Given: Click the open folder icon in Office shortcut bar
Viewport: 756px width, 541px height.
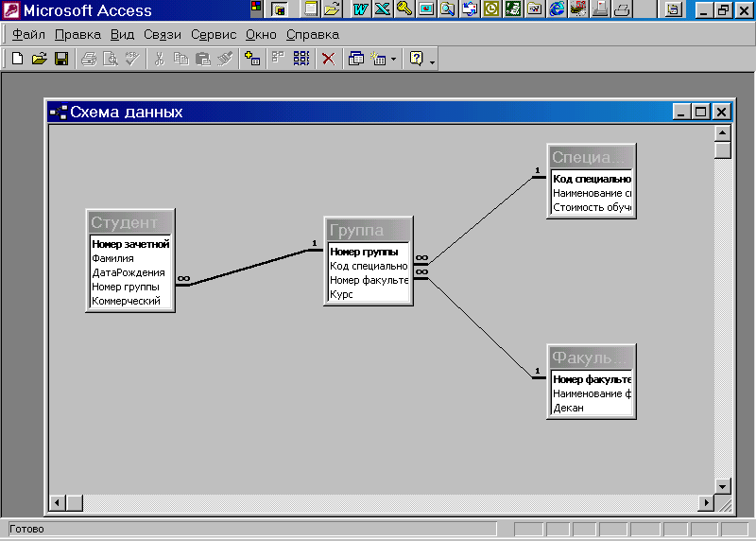Looking at the screenshot, I should point(332,9).
